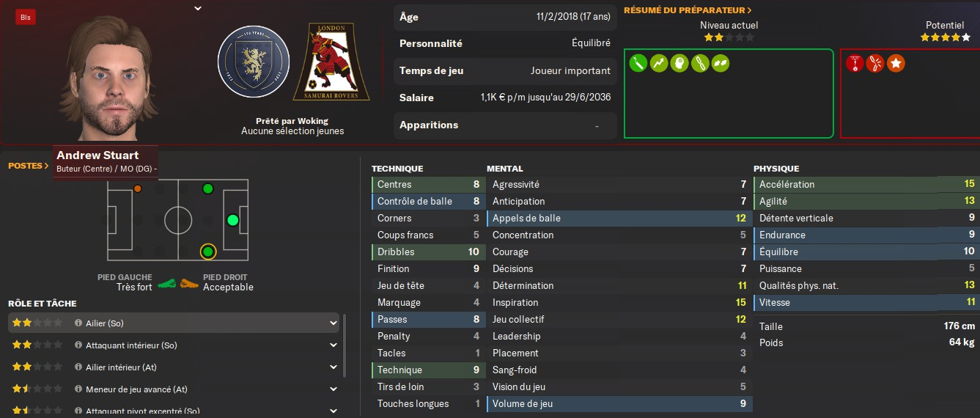
Task: Open the Postes section link
Action: coord(29,166)
